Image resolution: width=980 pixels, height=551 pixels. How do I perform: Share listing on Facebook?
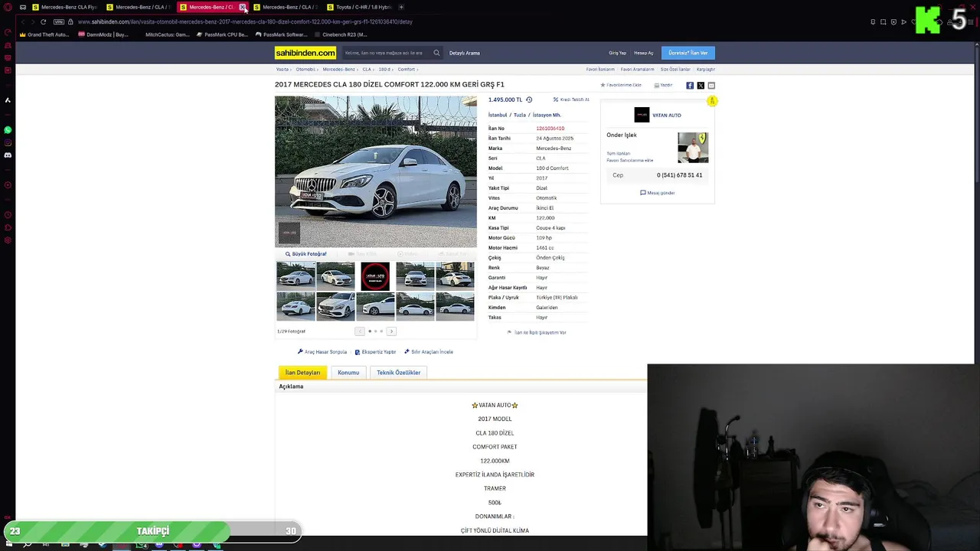[690, 86]
